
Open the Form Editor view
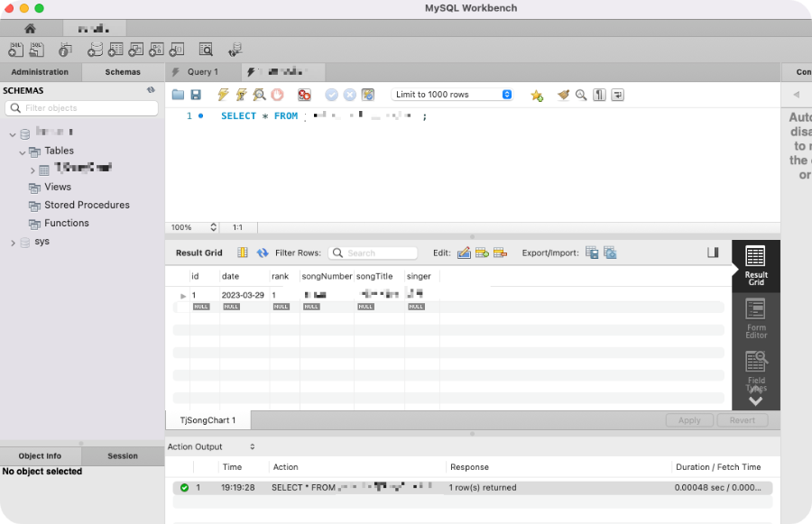pyautogui.click(x=755, y=318)
